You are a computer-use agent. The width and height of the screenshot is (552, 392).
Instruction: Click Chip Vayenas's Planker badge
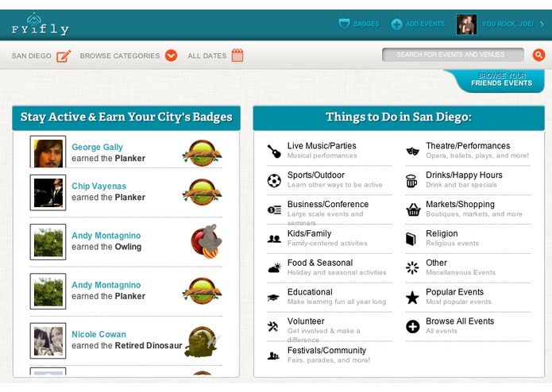click(x=202, y=193)
